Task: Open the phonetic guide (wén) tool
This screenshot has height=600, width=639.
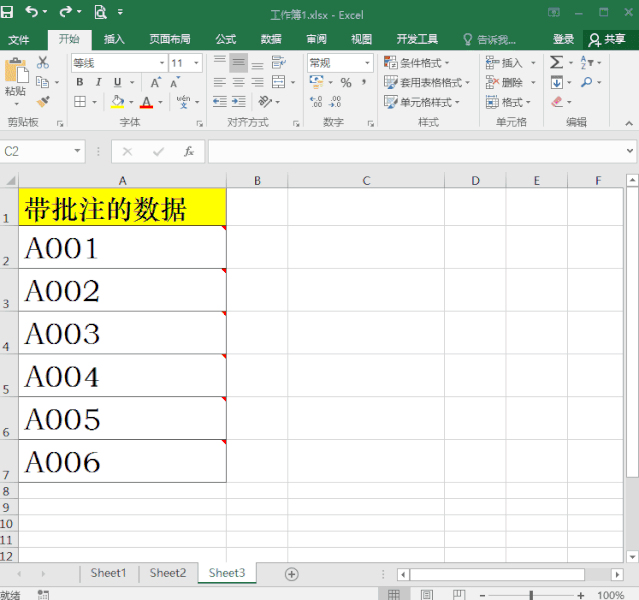Action: pos(183,101)
